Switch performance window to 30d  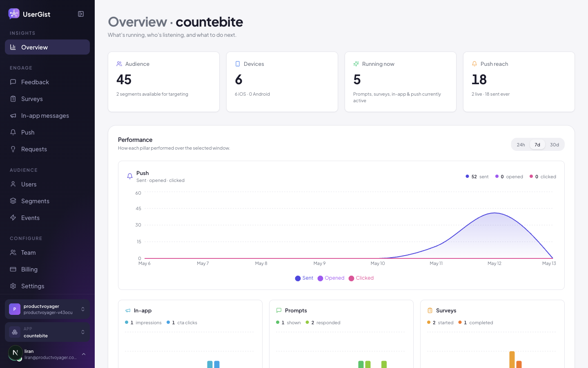pos(554,144)
